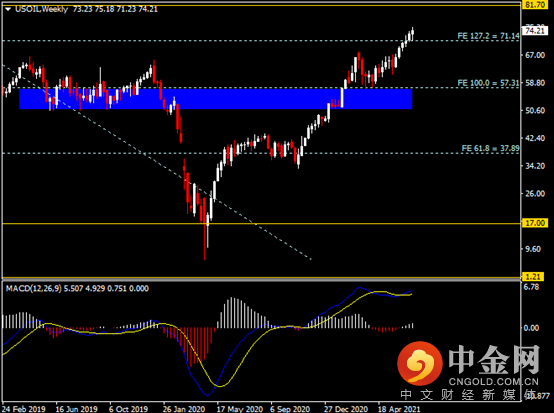
Task: Click the CNGOLD.COM.CN watermark link
Action: (x=494, y=382)
